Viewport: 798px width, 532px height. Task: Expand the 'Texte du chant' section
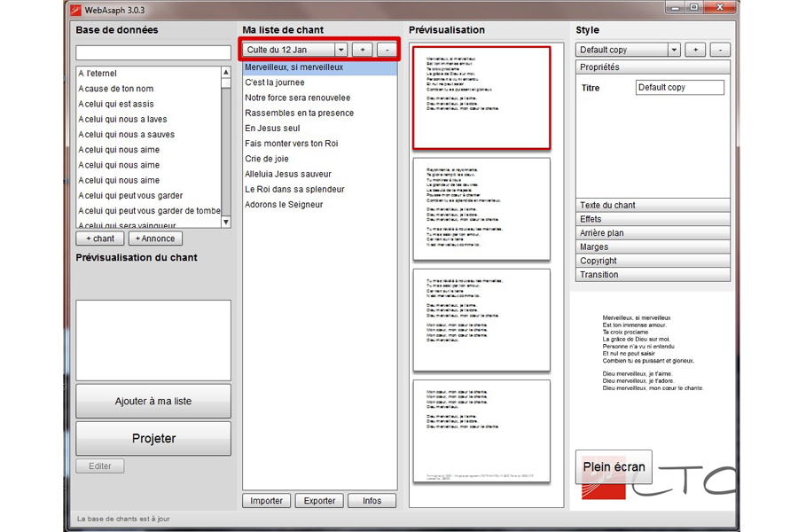coord(653,206)
